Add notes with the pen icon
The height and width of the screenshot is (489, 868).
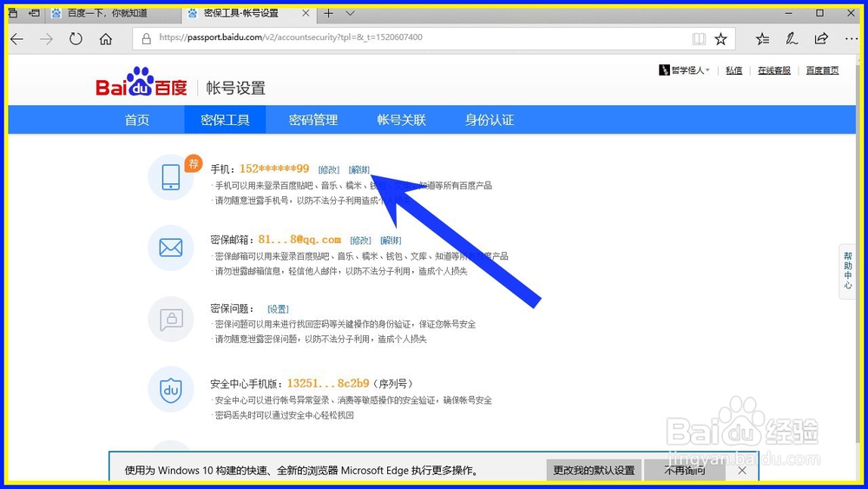click(792, 38)
